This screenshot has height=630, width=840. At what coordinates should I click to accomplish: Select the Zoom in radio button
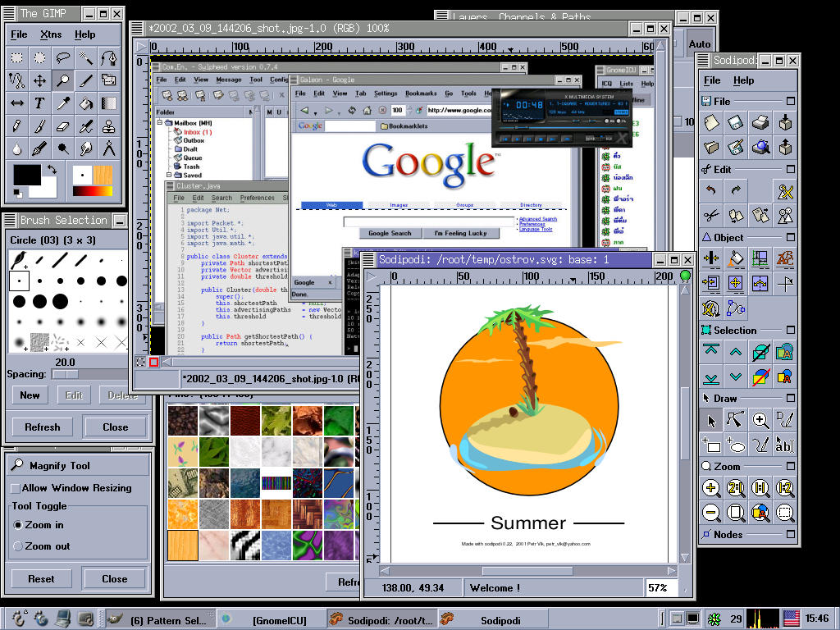[18, 525]
